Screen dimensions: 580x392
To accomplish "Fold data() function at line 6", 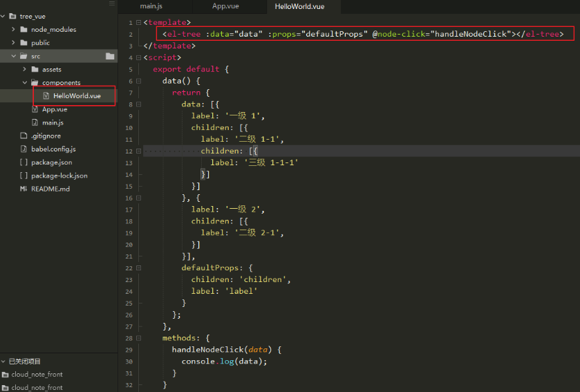I will tap(139, 81).
